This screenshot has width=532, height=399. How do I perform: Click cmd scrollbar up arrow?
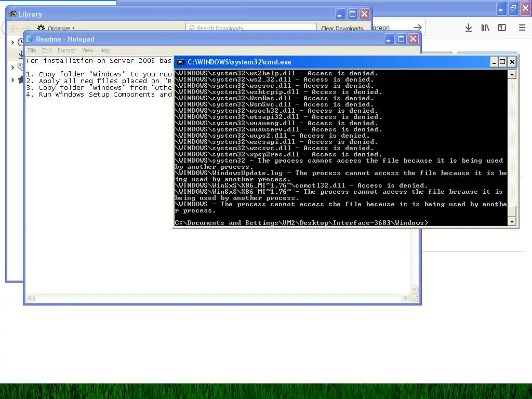pyautogui.click(x=512, y=74)
